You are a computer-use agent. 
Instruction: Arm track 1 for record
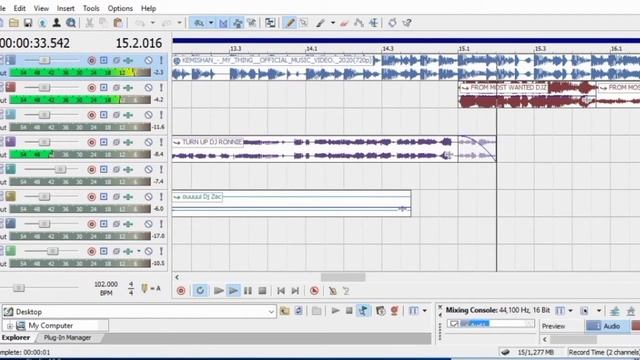click(91, 60)
